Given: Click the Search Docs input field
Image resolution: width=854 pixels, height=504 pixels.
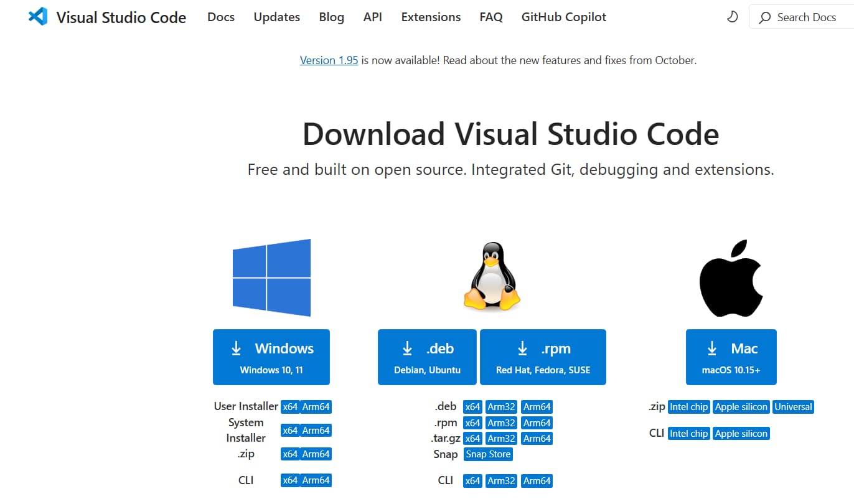Looking at the screenshot, I should [802, 17].
